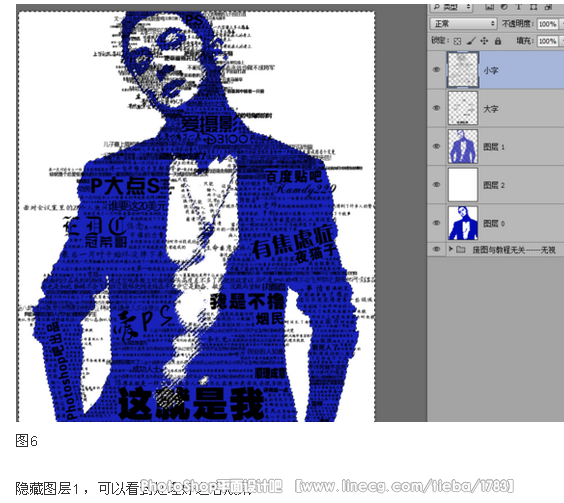Filter layers by adjustment layer icon
This screenshot has height=503, width=564.
504,7
